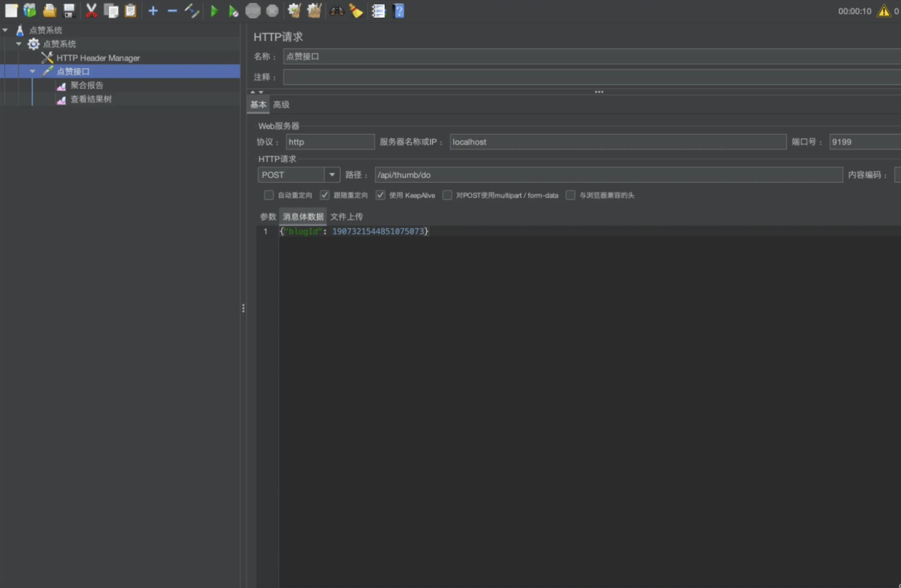The width and height of the screenshot is (901, 588).
Task: Uncheck the 跟随重定向 checkbox
Action: click(324, 195)
